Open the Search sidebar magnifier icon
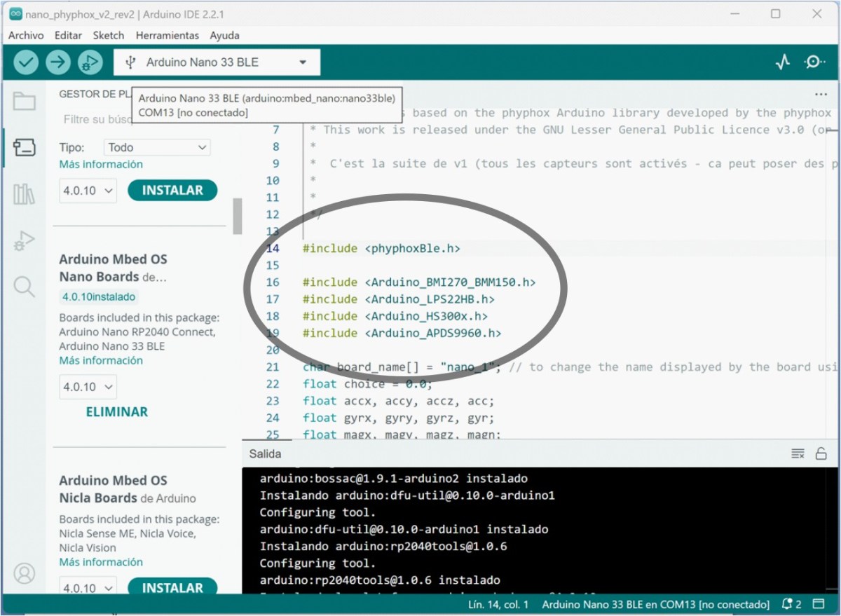 (25, 287)
